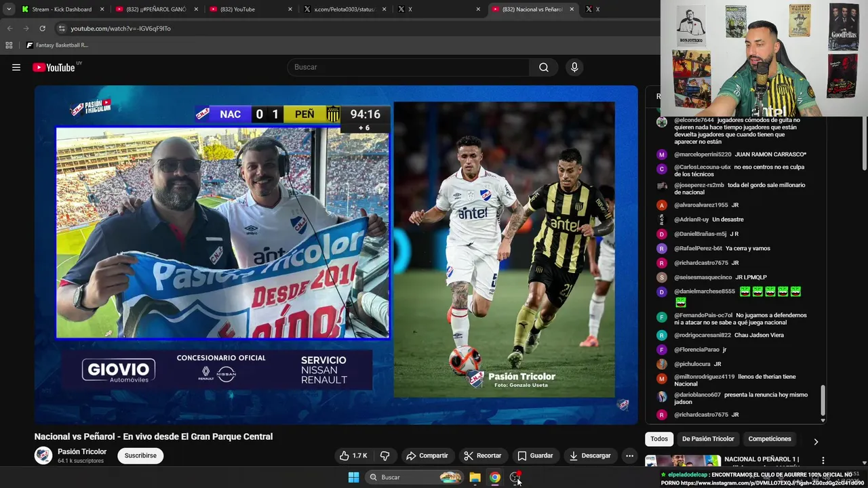The image size is (868, 488).
Task: Open more actions ellipsis below video
Action: click(629, 455)
